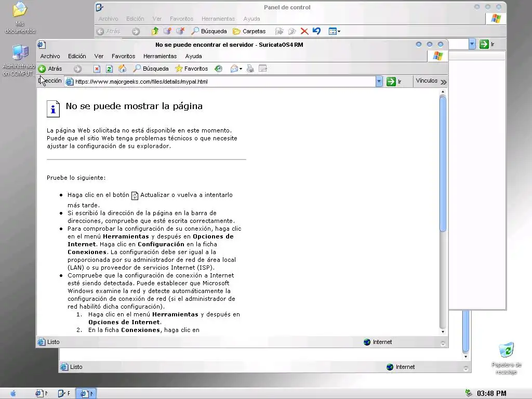Click the active browser taskbar button
Screen dimensions: 532x399
[x=86, y=394]
